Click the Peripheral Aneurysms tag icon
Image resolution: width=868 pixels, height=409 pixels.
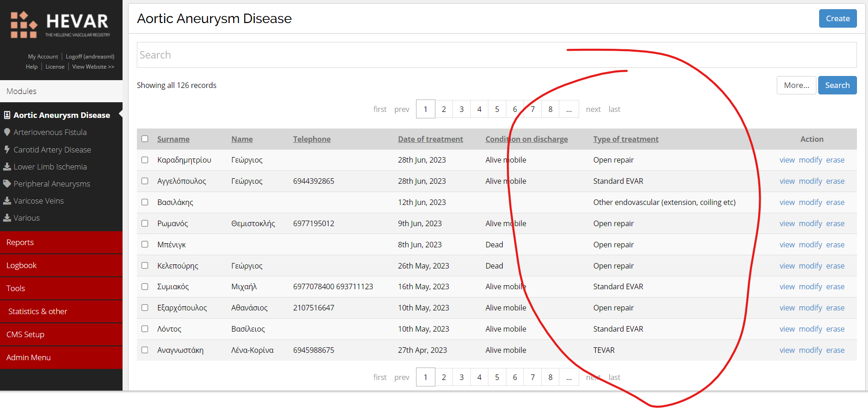click(7, 184)
